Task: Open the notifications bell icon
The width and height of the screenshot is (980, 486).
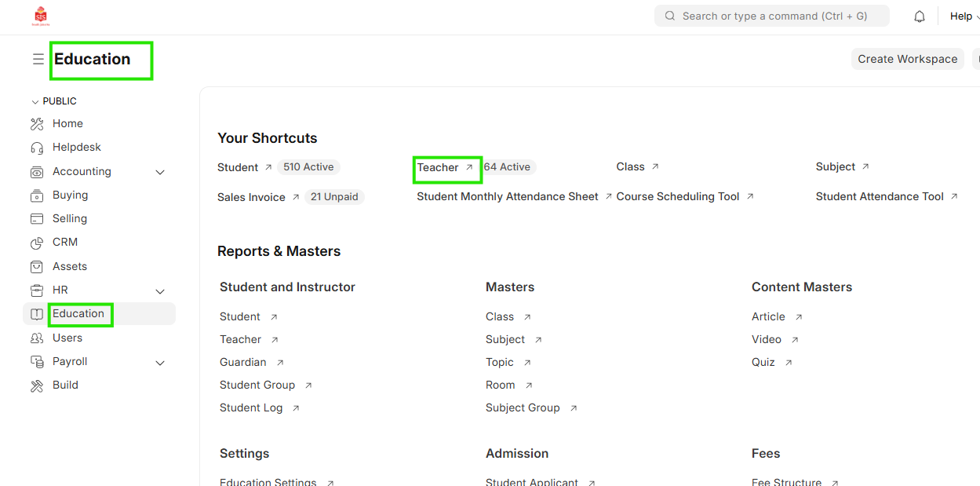Action: [920, 16]
